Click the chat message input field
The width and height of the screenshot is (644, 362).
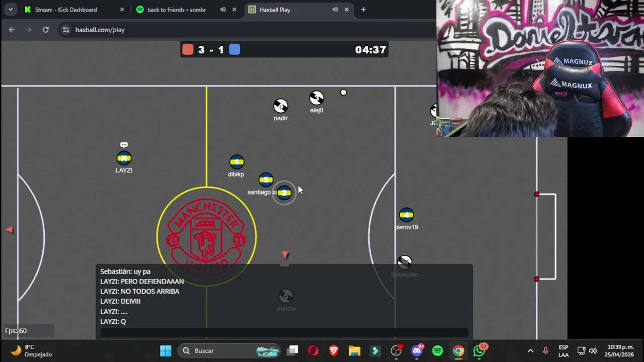[284, 333]
